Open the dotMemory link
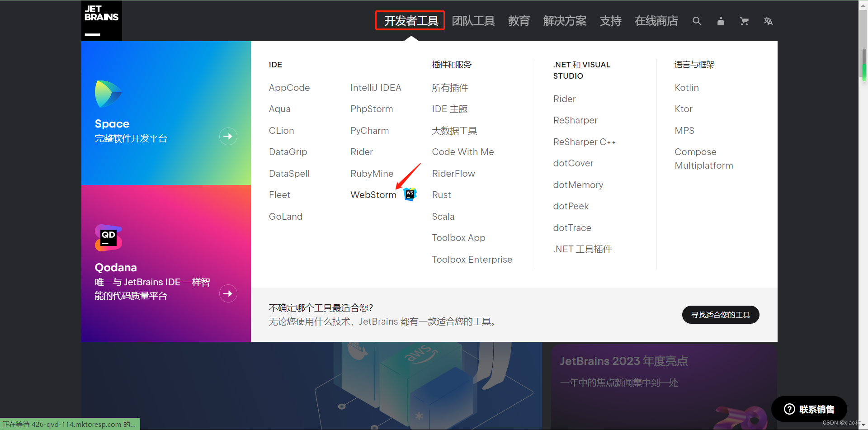868x430 pixels. coord(578,185)
